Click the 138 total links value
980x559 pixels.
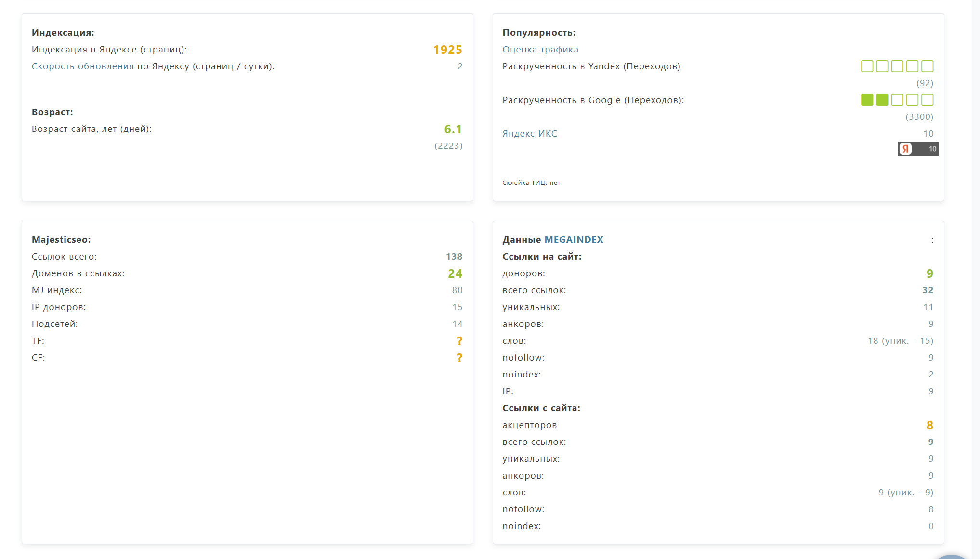click(x=454, y=257)
